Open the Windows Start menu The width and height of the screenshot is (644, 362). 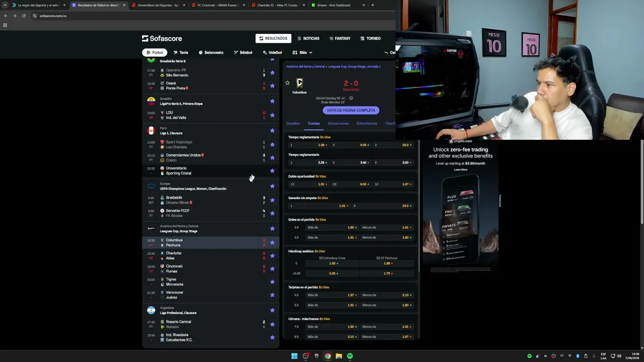click(294, 356)
